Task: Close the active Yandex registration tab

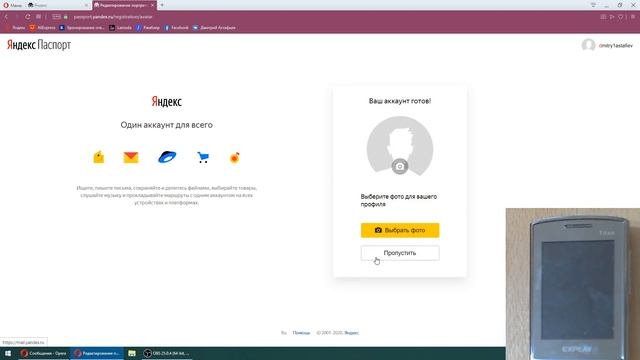Action: [x=153, y=5]
